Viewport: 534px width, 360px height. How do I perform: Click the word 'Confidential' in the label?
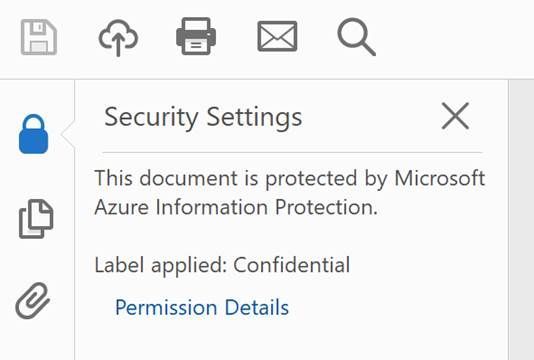[x=292, y=264]
